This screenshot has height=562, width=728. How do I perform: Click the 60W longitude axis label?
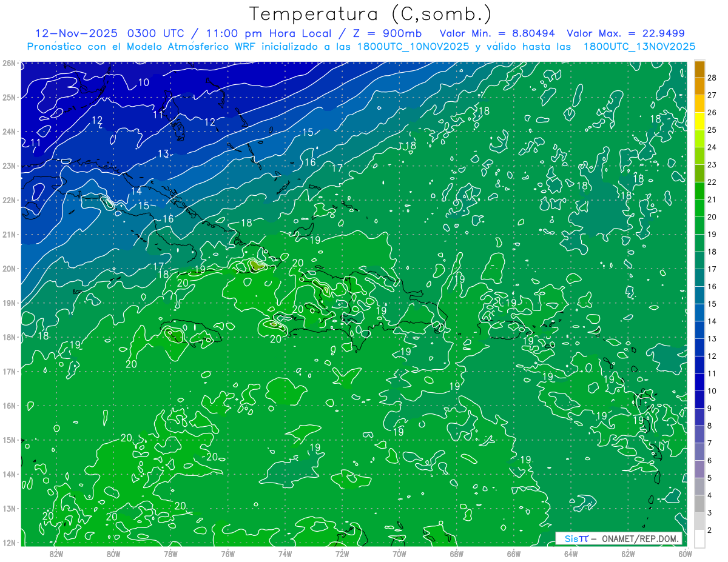click(685, 554)
